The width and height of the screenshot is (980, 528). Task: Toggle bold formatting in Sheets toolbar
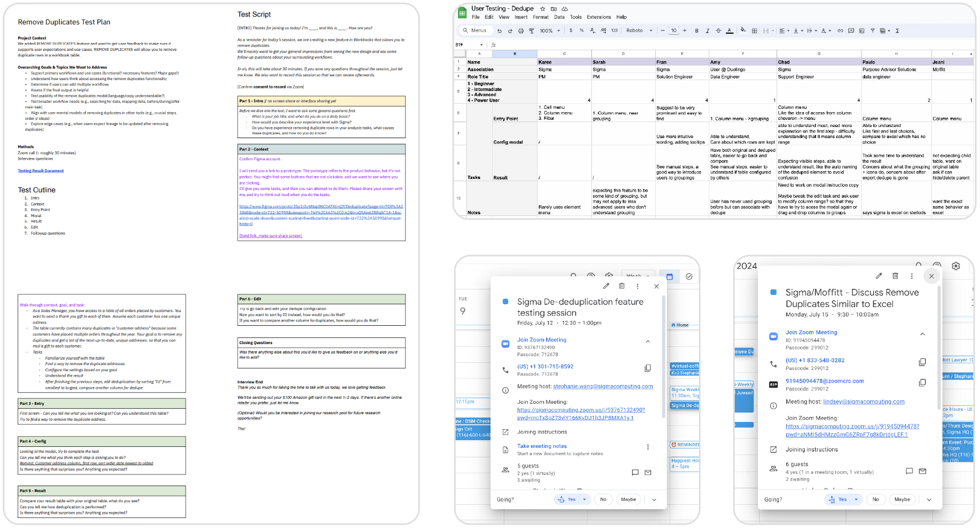697,31
